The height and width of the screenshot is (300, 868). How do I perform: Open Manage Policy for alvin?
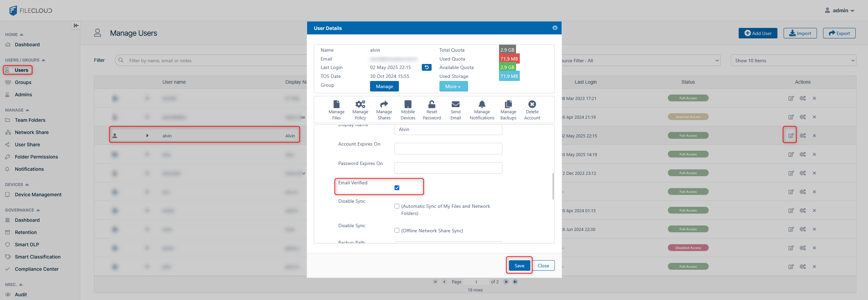pos(360,110)
